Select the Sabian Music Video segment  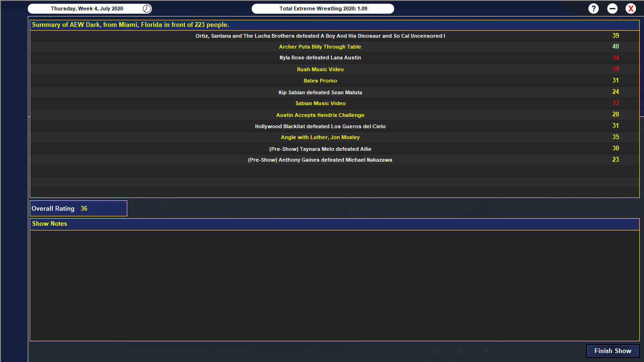tap(320, 104)
